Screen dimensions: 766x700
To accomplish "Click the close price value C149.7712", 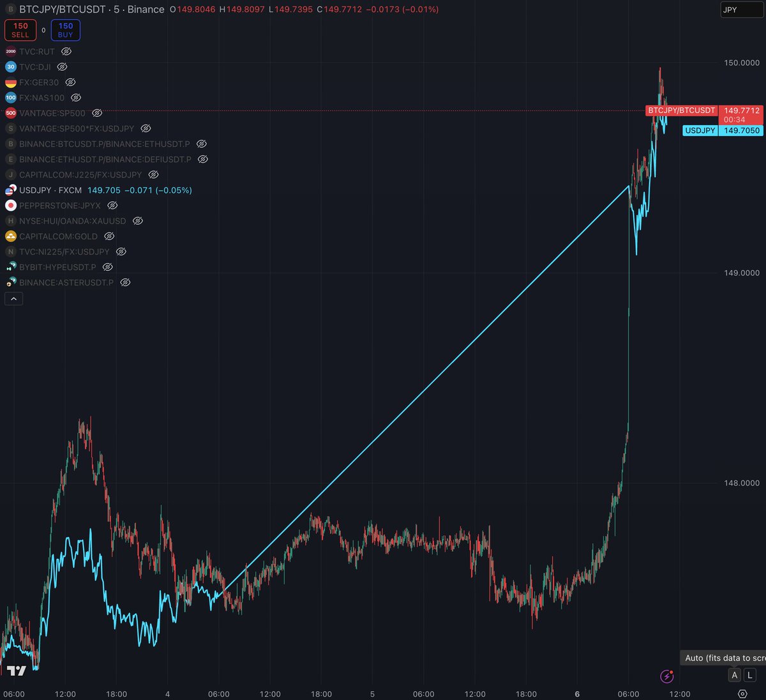I will click(x=339, y=10).
